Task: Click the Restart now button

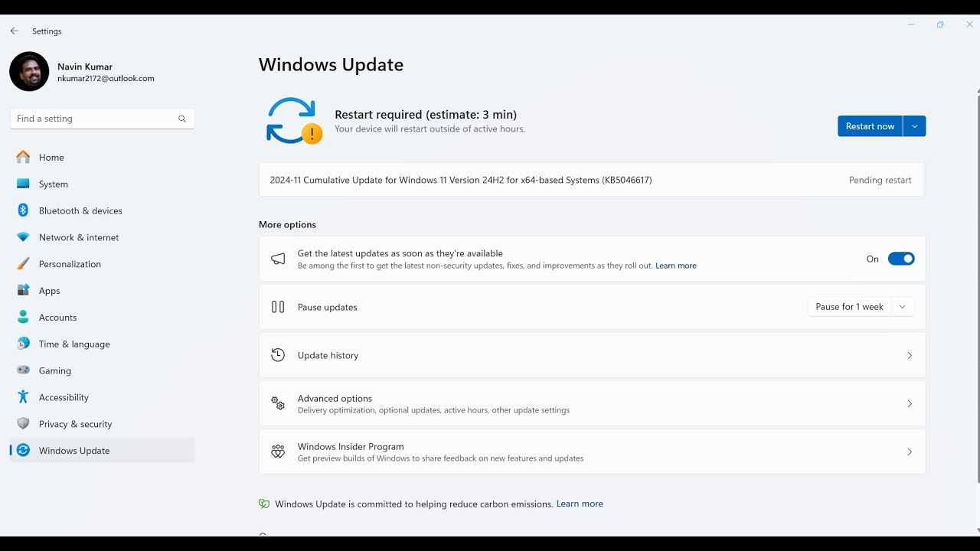Action: 870,126
